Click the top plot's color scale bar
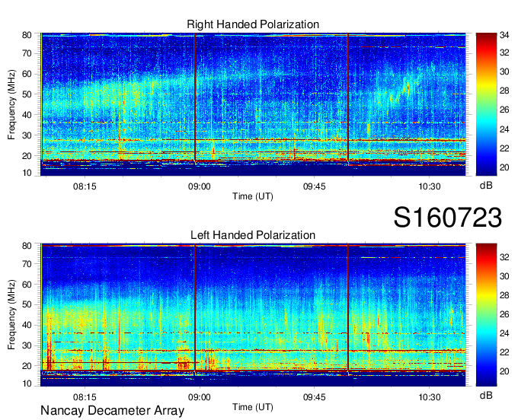Image resolution: width=518 pixels, height=420 pixels. tap(486, 104)
